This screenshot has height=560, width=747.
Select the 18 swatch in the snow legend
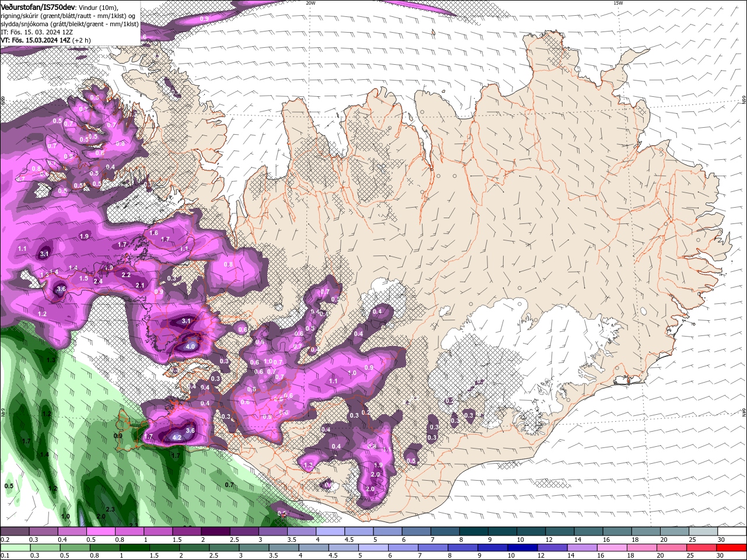tap(645, 531)
